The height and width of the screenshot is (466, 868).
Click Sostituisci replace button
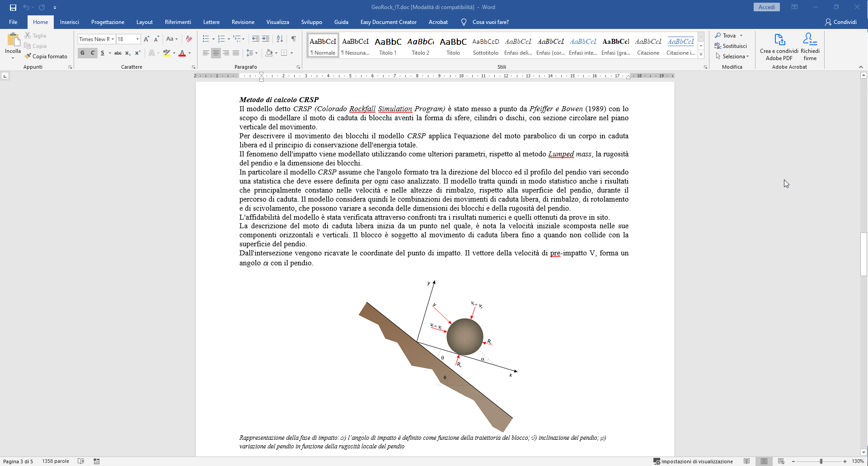[731, 46]
